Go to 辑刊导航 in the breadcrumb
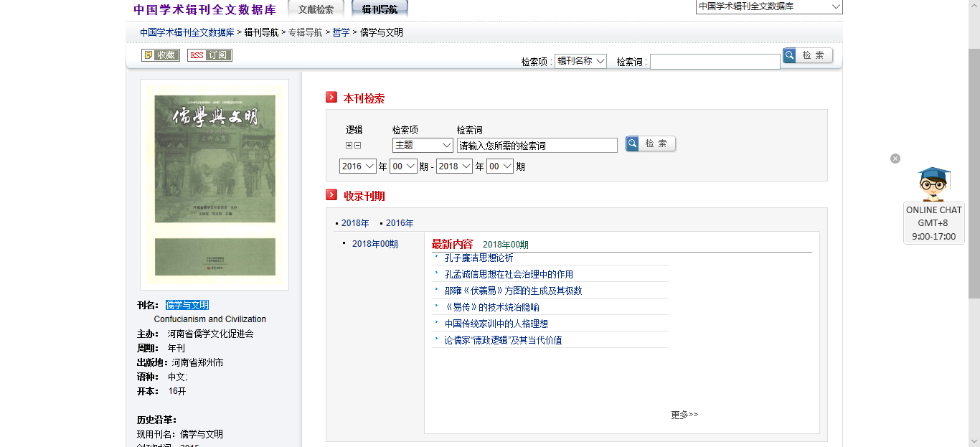This screenshot has height=447, width=980. click(x=261, y=32)
